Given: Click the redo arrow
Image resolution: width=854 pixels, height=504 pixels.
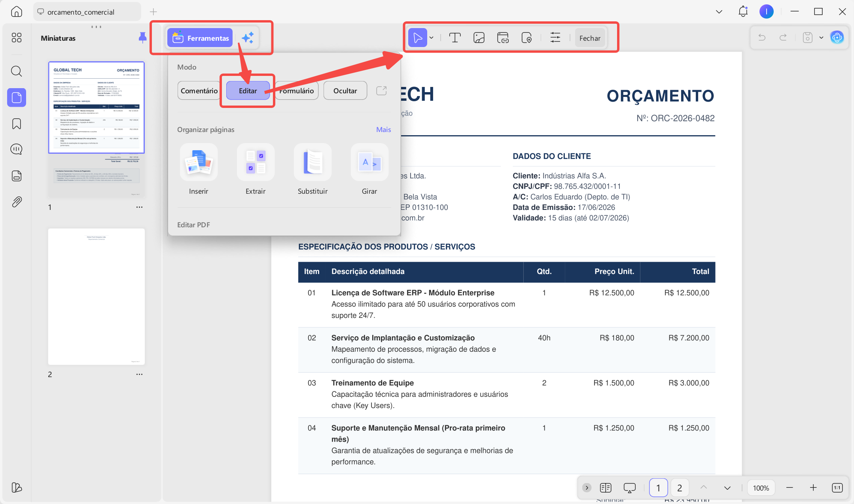Looking at the screenshot, I should point(783,38).
